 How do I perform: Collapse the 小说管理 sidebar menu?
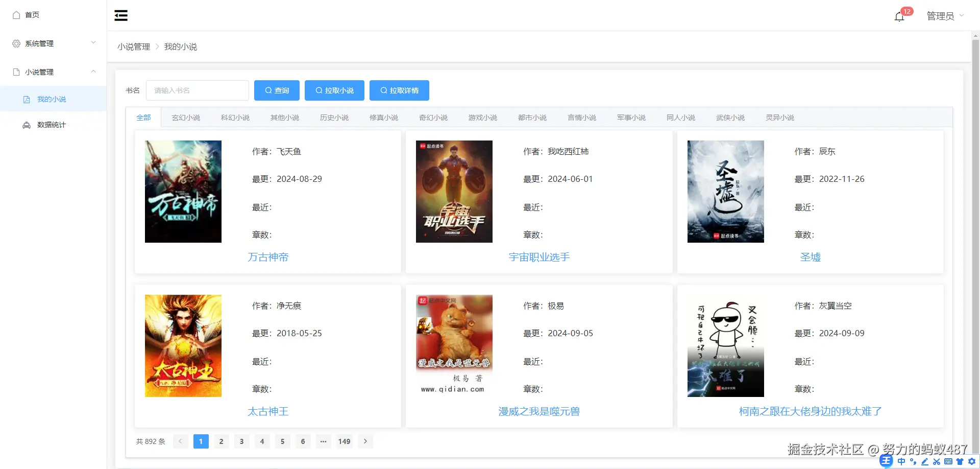click(53, 72)
